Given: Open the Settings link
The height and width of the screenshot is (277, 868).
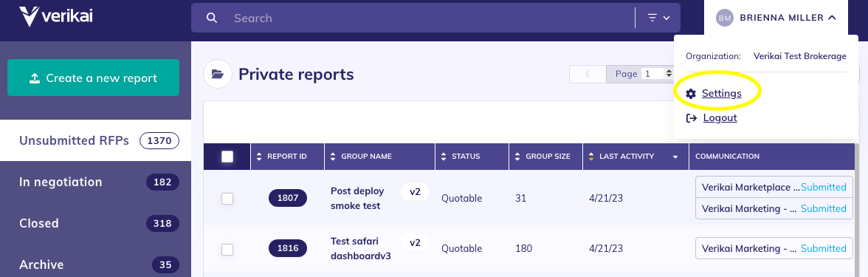Looking at the screenshot, I should point(721,94).
